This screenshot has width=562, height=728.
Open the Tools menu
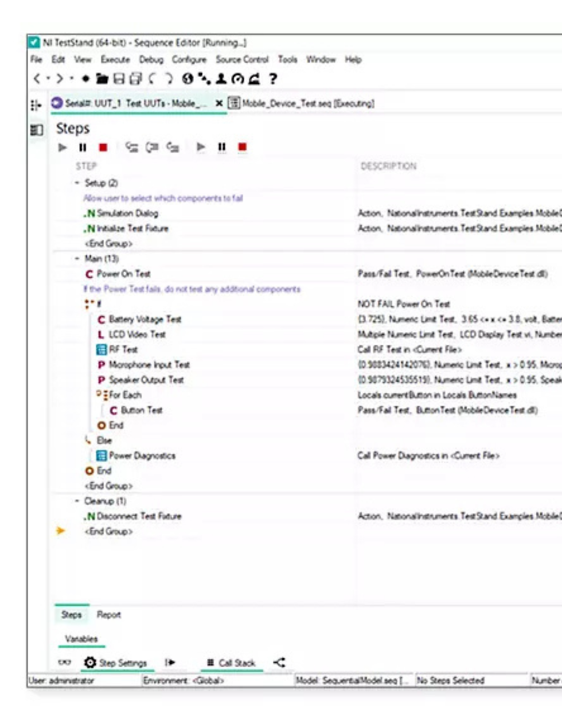pos(288,60)
